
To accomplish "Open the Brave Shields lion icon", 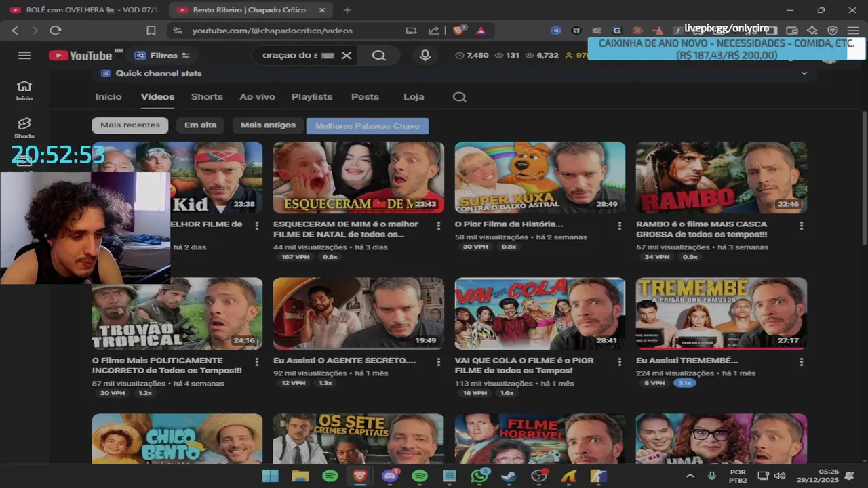I will click(x=460, y=30).
